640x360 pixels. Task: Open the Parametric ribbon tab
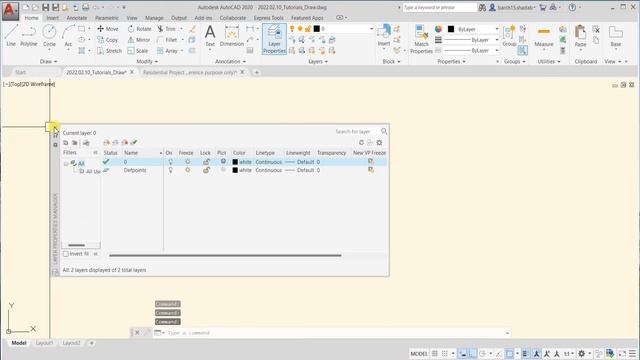(107, 18)
